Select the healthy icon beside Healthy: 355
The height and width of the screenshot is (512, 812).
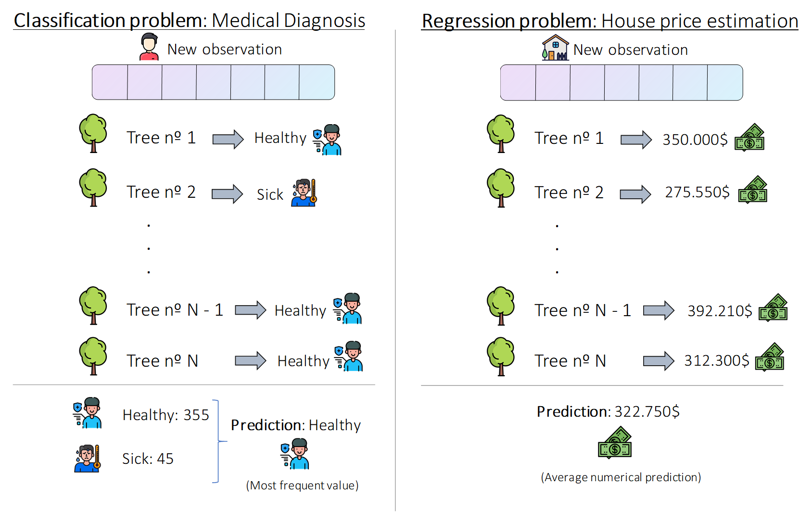pyautogui.click(x=88, y=413)
